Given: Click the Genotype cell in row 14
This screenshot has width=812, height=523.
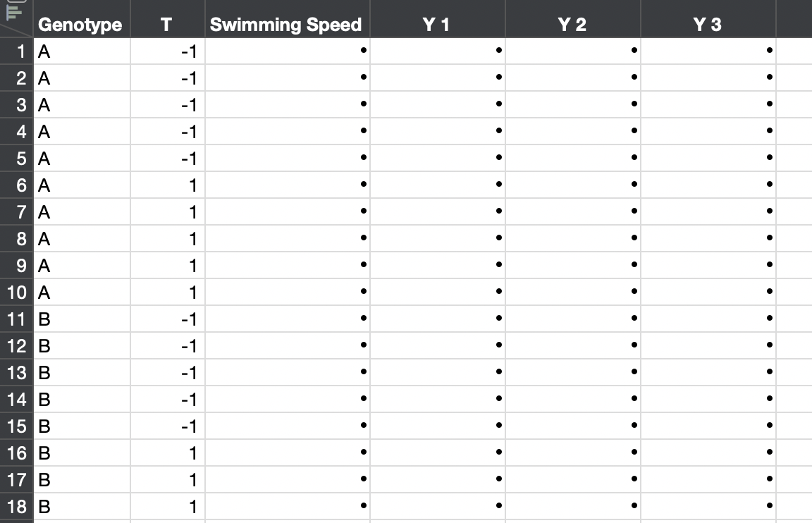Looking at the screenshot, I should click(x=81, y=400).
